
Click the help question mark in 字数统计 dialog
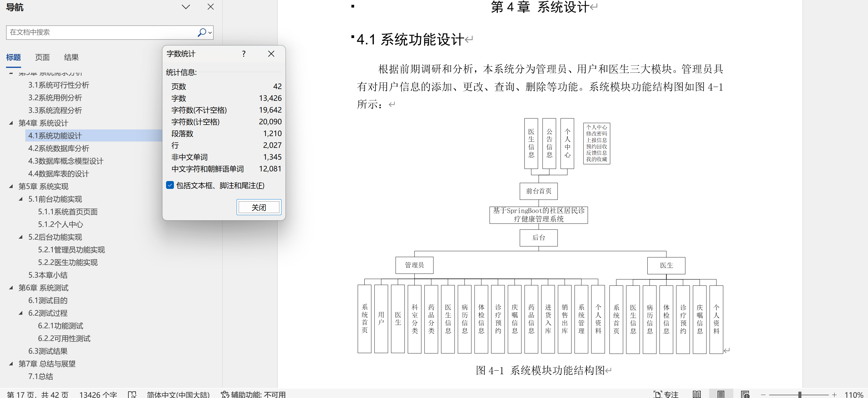(x=244, y=54)
